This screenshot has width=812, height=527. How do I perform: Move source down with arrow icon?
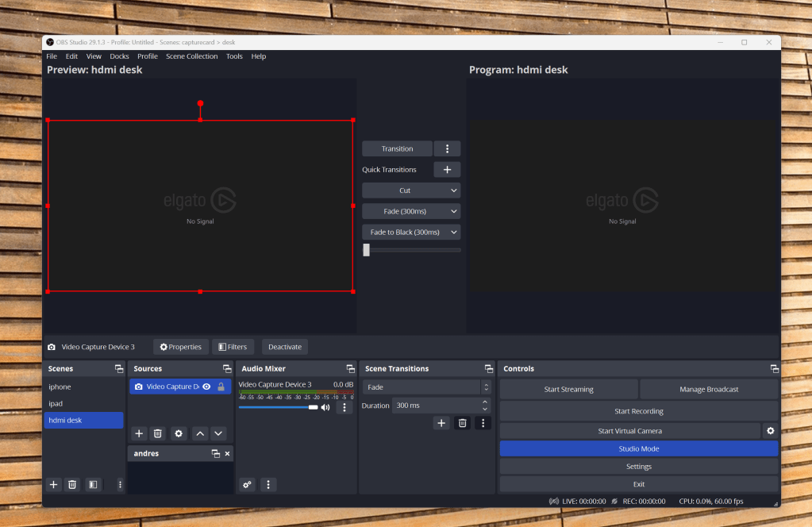pyautogui.click(x=218, y=433)
